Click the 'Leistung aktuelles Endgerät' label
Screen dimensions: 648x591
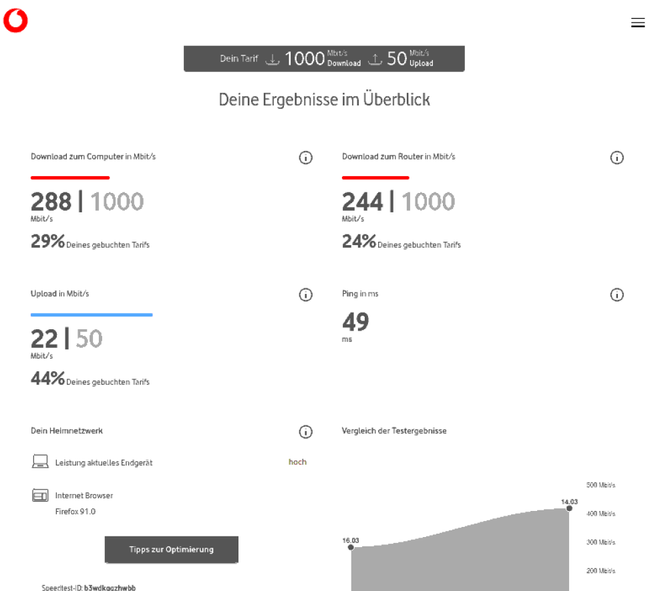pyautogui.click(x=104, y=463)
